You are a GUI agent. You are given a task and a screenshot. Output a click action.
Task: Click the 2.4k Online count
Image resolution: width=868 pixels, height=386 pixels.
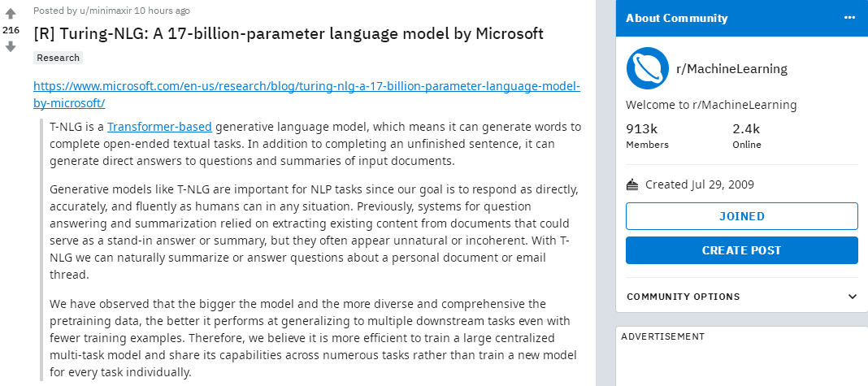pos(745,129)
